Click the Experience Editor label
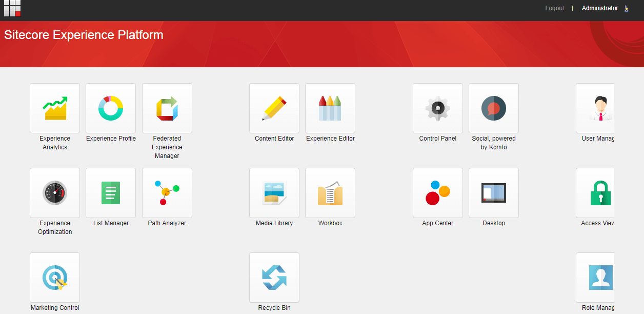Viewport: 644px width, 314px height. [330, 139]
